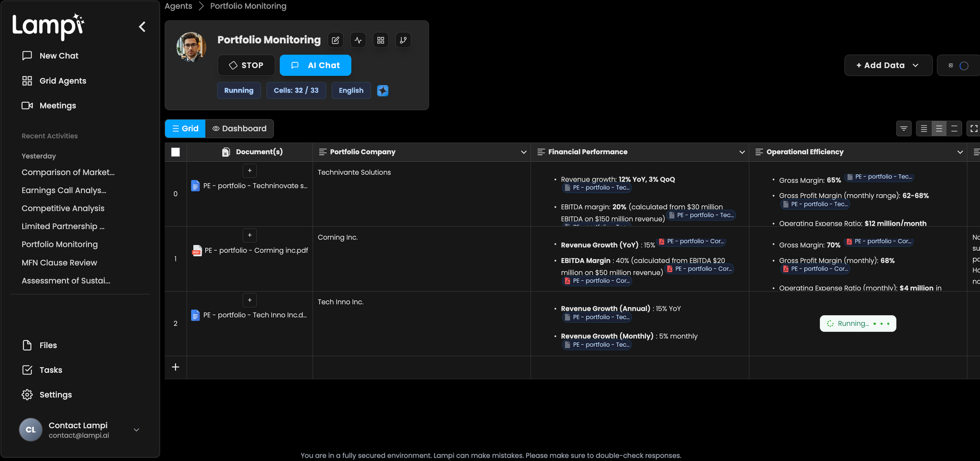980x461 pixels.
Task: Open recent activity Portfolio Monitoring
Action: 60,244
